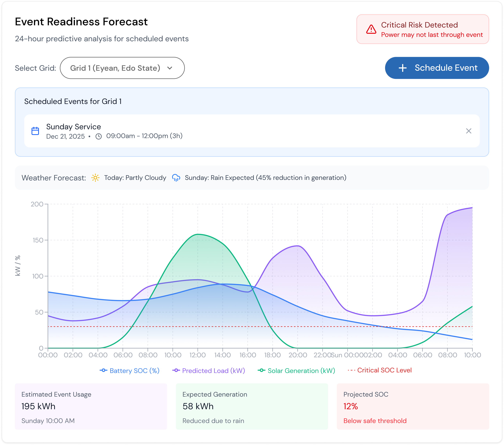Click the 'Event Readiness Forecast' title

tap(81, 22)
